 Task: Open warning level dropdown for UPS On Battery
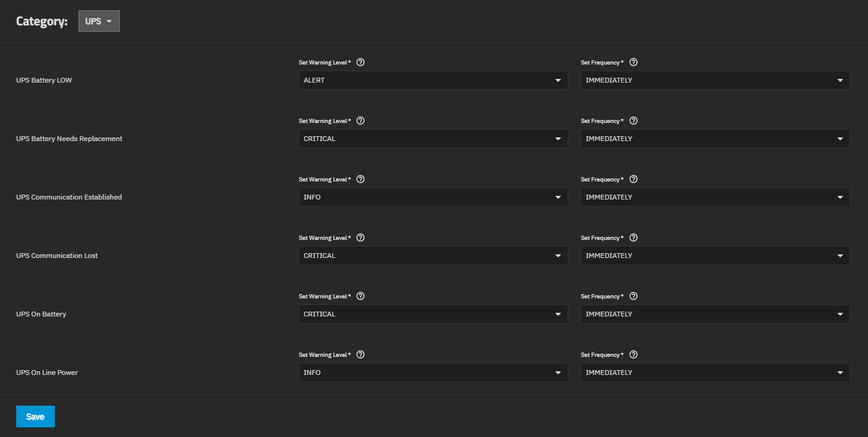433,314
